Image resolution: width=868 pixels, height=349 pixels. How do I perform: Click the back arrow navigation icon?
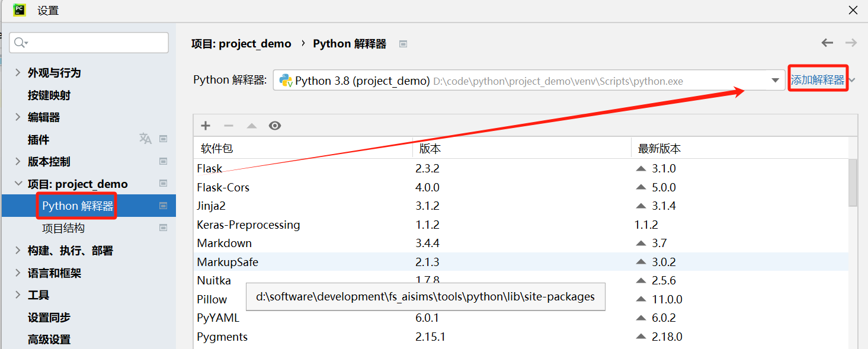click(827, 43)
